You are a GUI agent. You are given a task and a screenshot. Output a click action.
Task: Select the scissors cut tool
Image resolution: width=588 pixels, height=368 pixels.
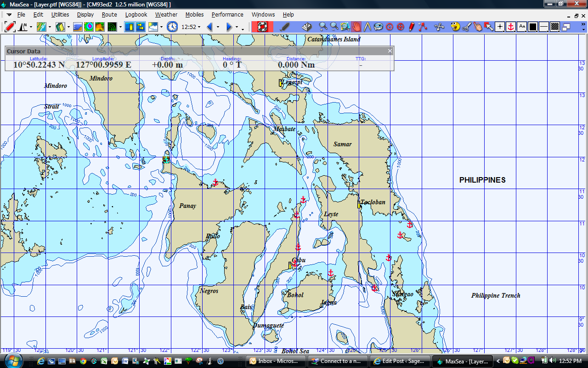(466, 27)
